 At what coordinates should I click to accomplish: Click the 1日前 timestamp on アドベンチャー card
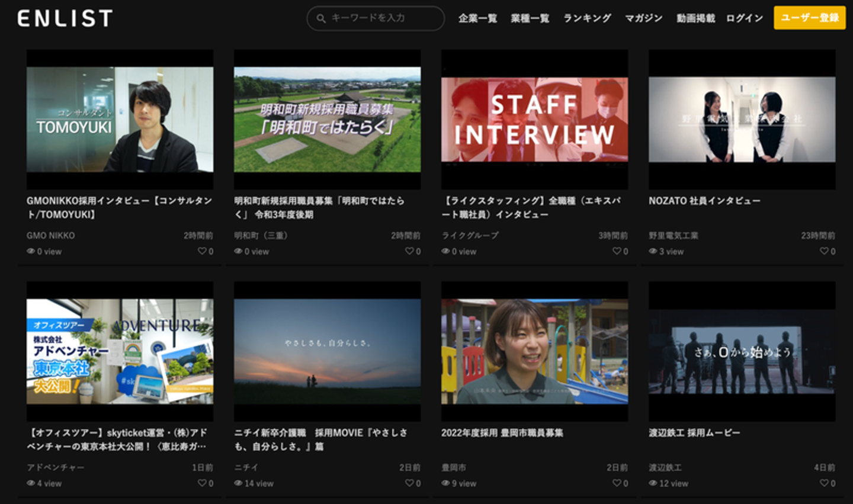[203, 468]
